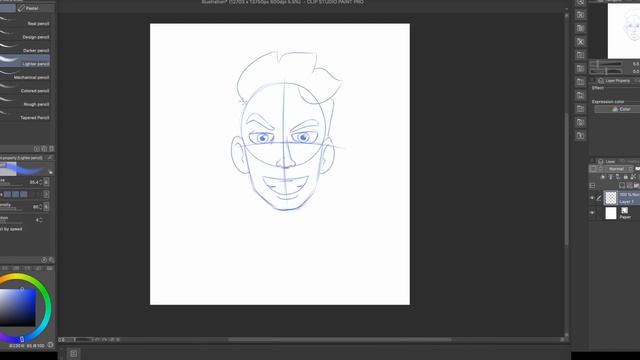Click the tenth icon in the right toolbar
The height and width of the screenshot is (360, 640).
click(580, 122)
